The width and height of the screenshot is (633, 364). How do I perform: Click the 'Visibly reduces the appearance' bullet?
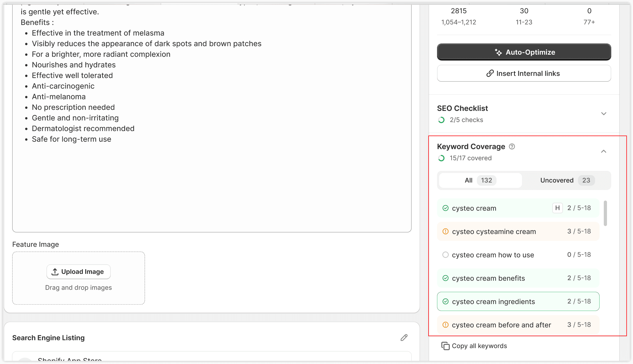tap(147, 44)
